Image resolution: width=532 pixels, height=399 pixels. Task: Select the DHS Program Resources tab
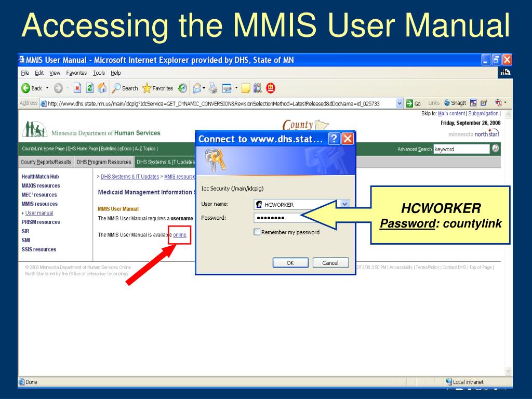point(104,162)
